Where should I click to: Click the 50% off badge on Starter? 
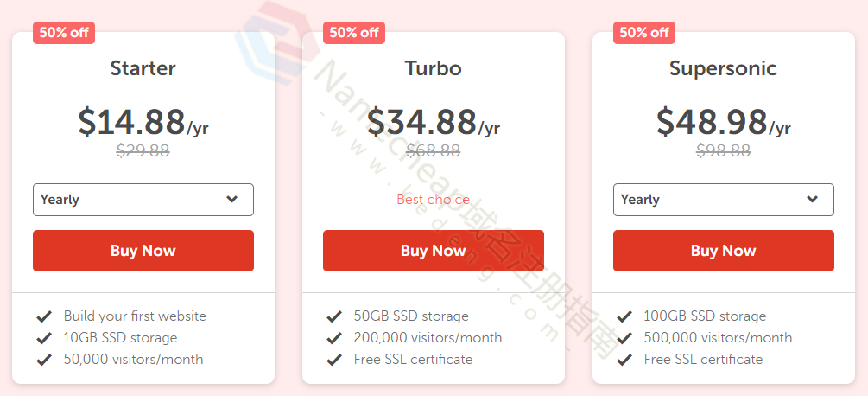tap(64, 33)
